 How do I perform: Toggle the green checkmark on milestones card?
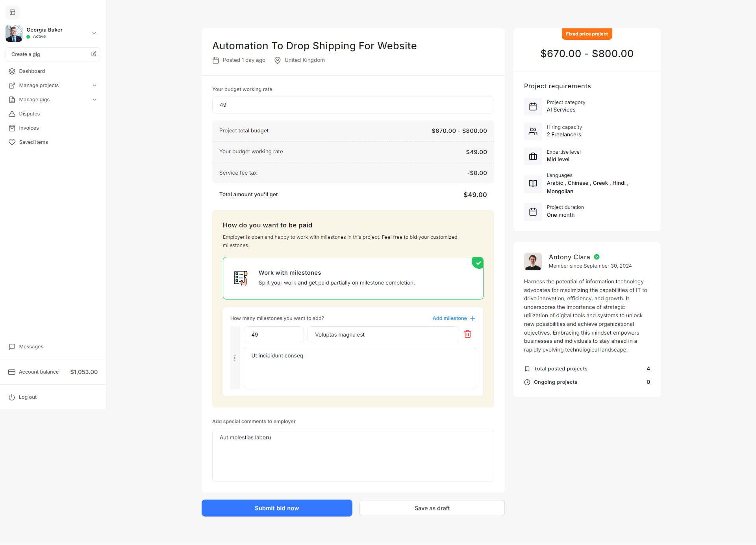click(478, 263)
